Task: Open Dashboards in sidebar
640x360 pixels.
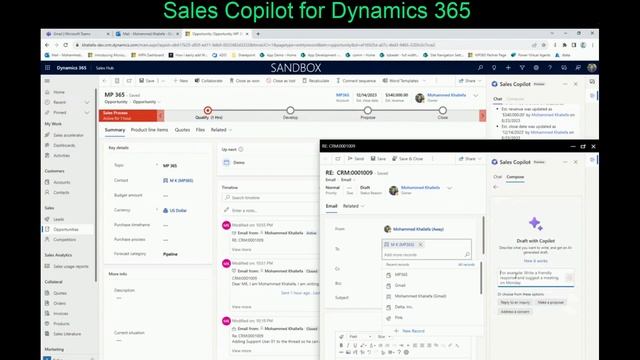Action: [64, 145]
